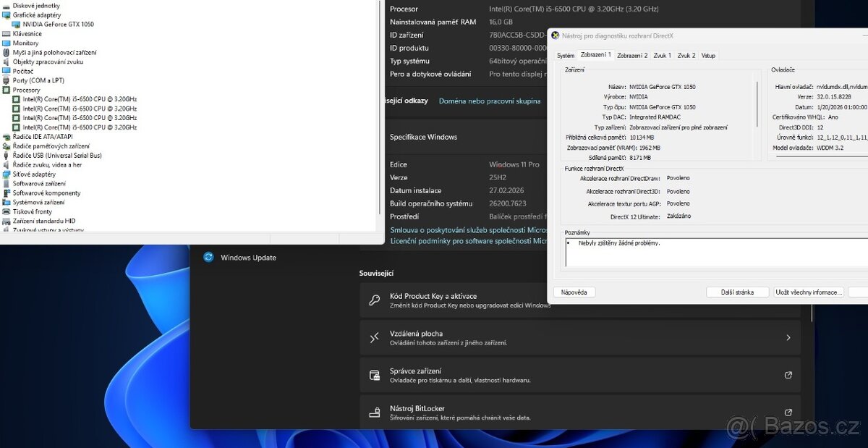Click the Verze value 25H2 in Settings

coord(498,177)
